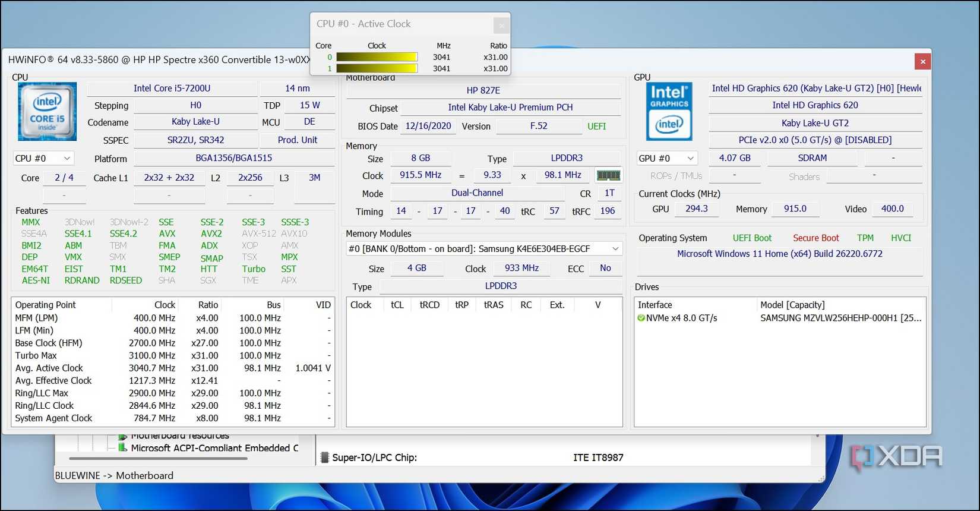Select the Avg. Effective Clock row
Viewport: 980px width, 511px height.
click(173, 380)
